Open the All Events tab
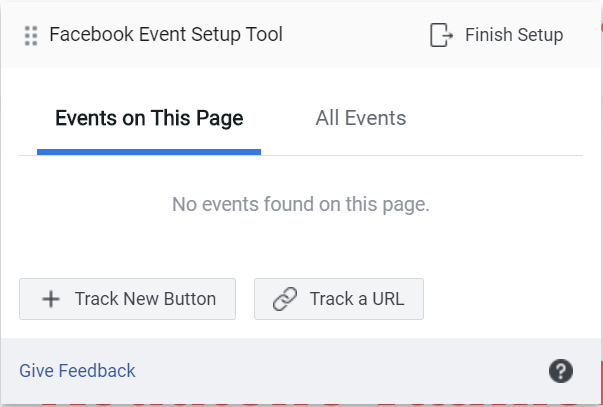603x407 pixels. [361, 118]
